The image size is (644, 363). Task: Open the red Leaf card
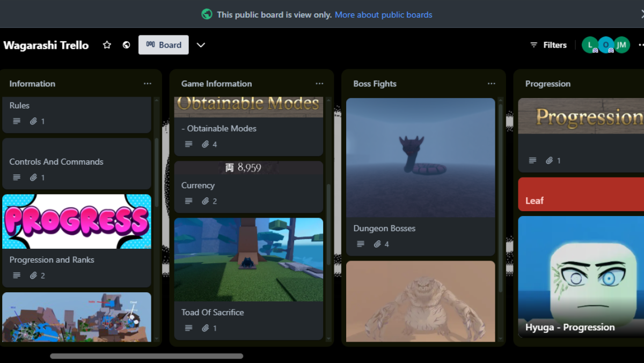click(581, 195)
